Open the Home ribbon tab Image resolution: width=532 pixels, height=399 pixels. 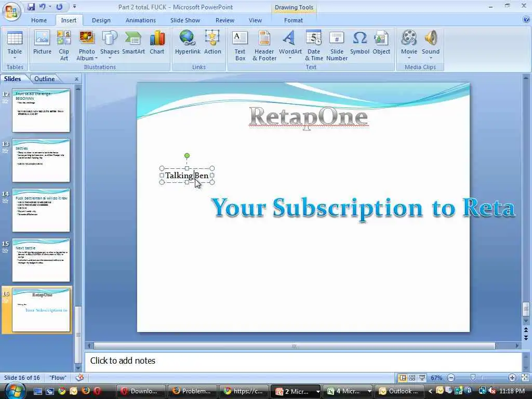click(x=38, y=20)
